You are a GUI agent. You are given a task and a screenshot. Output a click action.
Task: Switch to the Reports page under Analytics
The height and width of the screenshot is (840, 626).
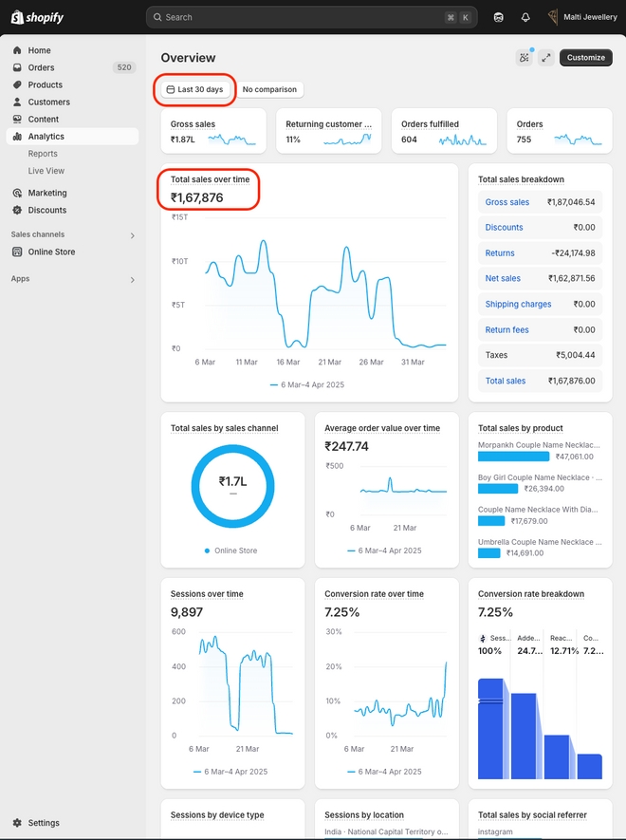43,153
